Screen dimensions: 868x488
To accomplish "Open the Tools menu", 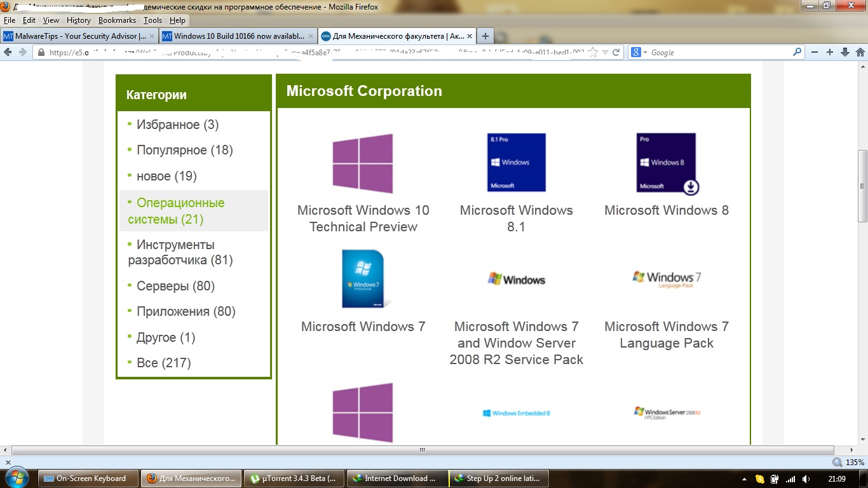I will point(153,20).
